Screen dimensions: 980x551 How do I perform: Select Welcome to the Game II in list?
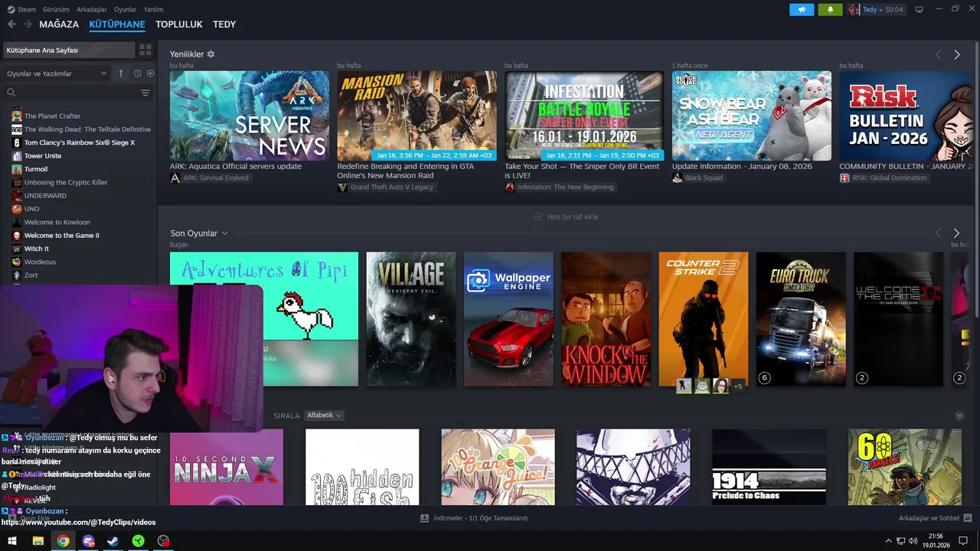[x=61, y=236]
